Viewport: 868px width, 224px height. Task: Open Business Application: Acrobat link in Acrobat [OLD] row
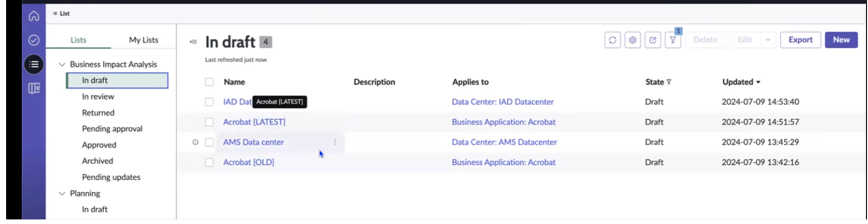(504, 162)
